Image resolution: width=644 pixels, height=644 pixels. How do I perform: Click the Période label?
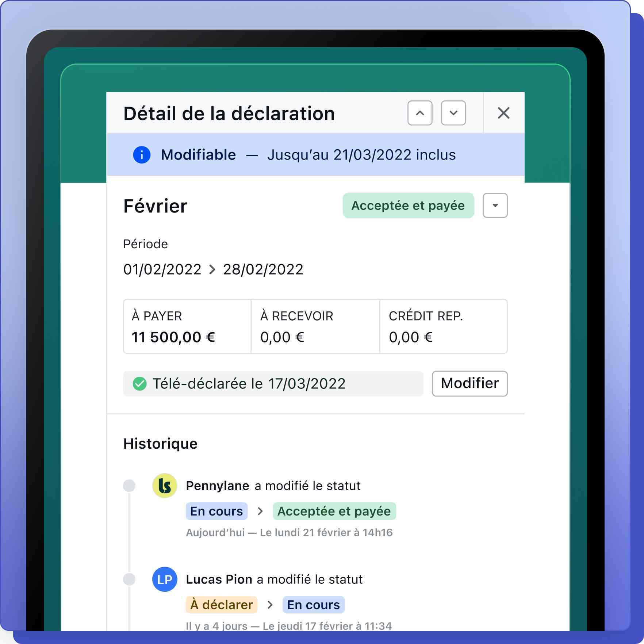coord(145,244)
